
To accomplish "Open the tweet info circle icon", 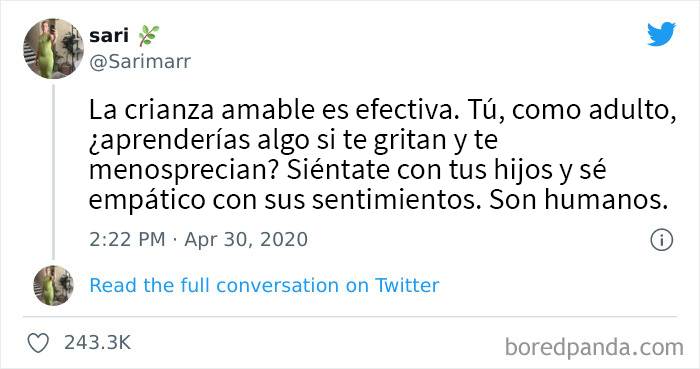I will click(661, 240).
